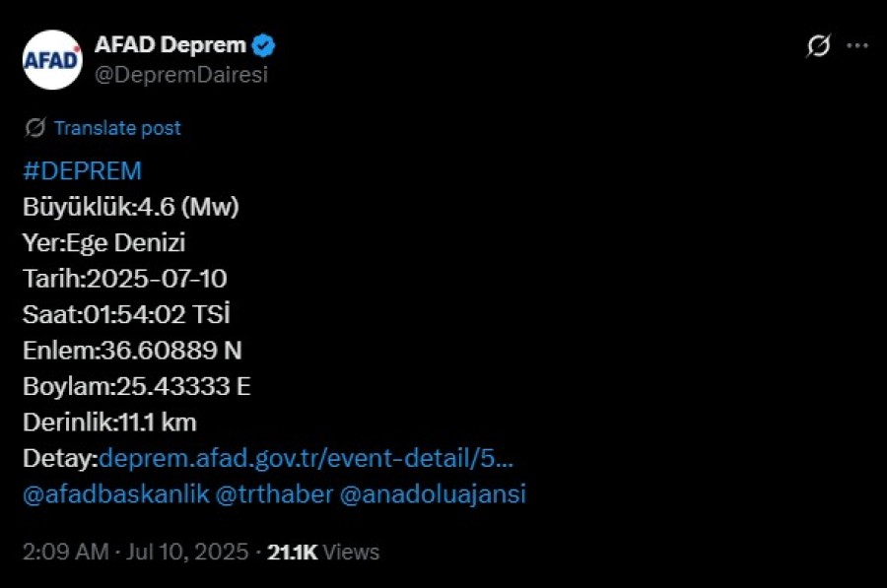The height and width of the screenshot is (588, 887).
Task: Click the 21.1K Views count
Action: tap(323, 552)
